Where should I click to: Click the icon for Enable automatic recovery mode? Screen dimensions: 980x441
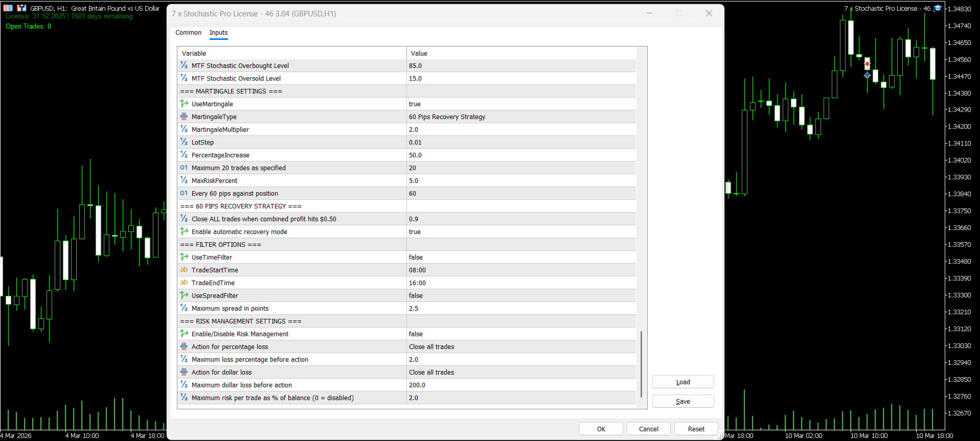[x=184, y=231]
